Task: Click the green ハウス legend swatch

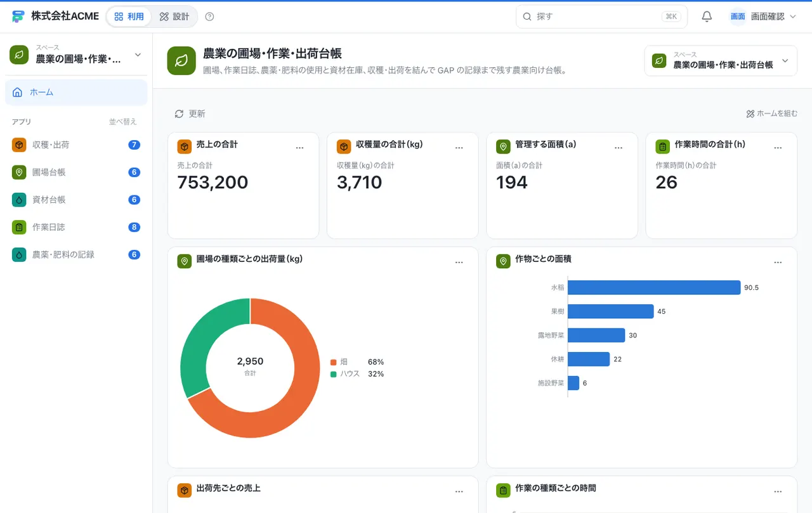Action: click(333, 374)
